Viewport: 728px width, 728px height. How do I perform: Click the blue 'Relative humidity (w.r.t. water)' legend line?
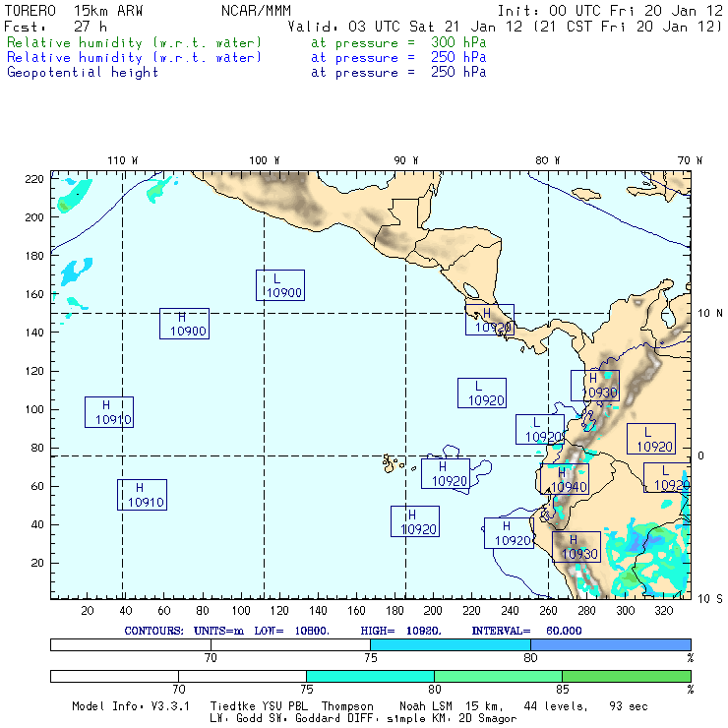click(x=134, y=58)
